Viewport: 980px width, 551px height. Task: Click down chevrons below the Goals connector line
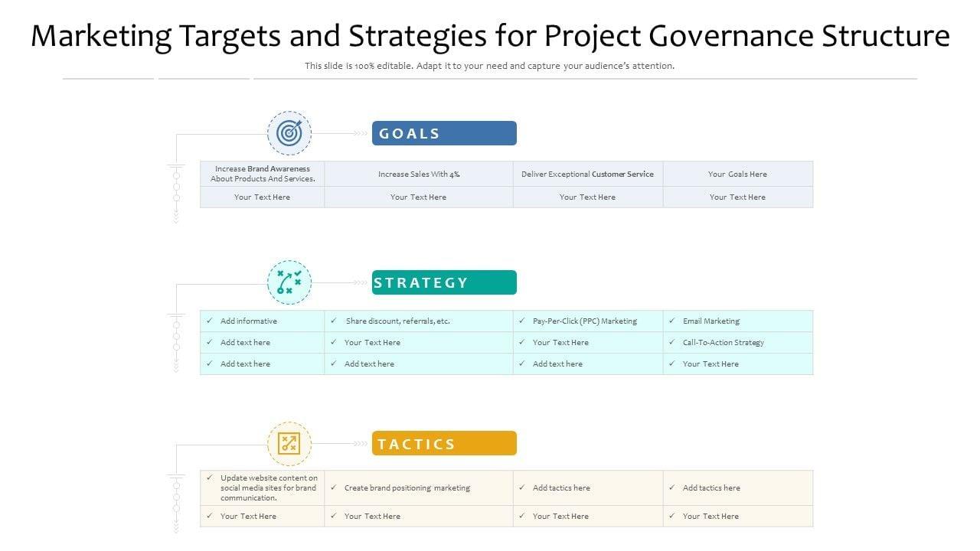[176, 217]
